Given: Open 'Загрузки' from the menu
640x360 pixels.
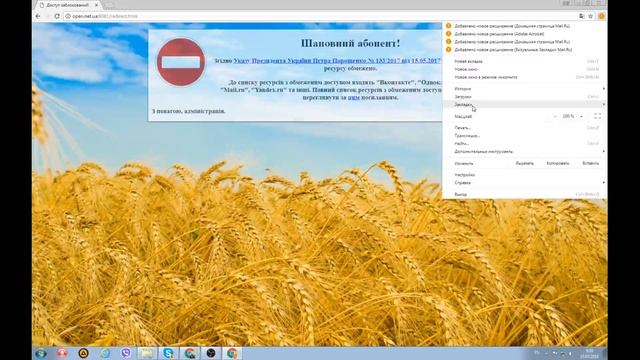Looking at the screenshot, I should click(x=524, y=97).
